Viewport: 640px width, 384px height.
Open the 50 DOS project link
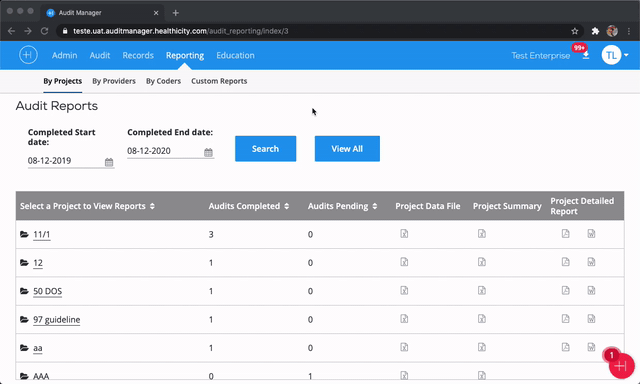tap(47, 291)
